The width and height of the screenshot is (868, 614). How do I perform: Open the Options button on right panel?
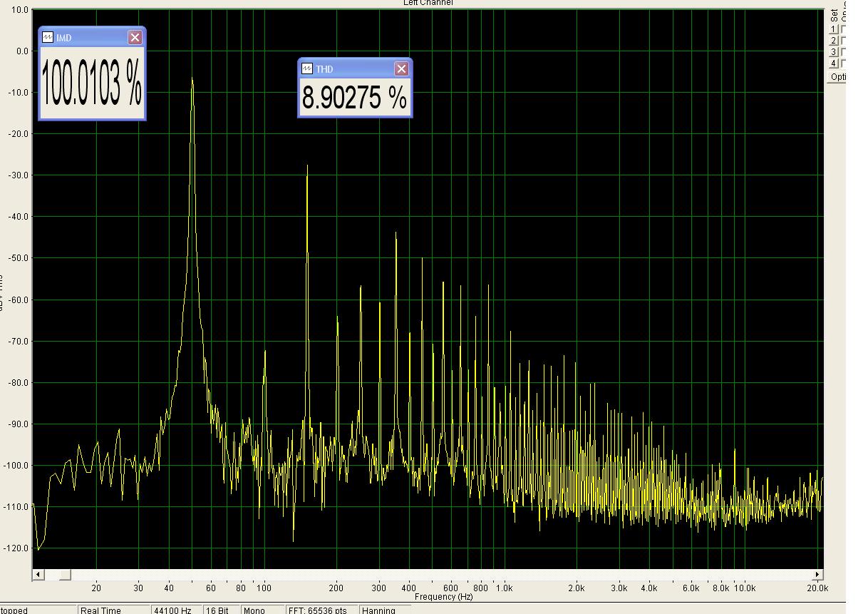[838, 77]
